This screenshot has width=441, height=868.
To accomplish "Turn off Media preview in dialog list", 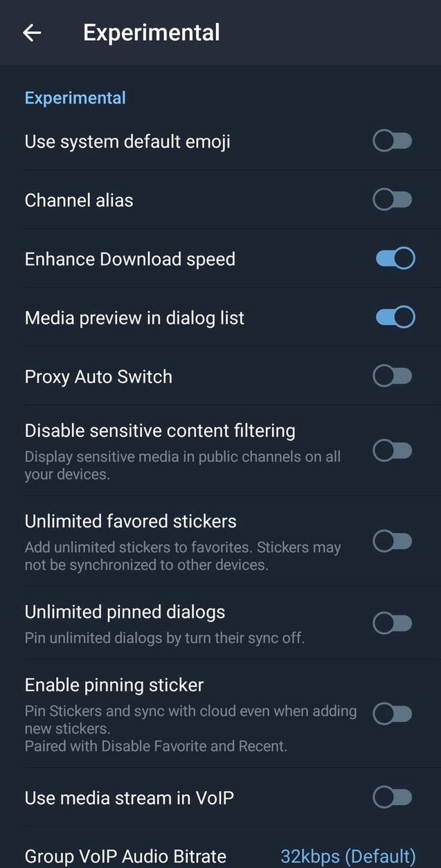I will pyautogui.click(x=393, y=317).
